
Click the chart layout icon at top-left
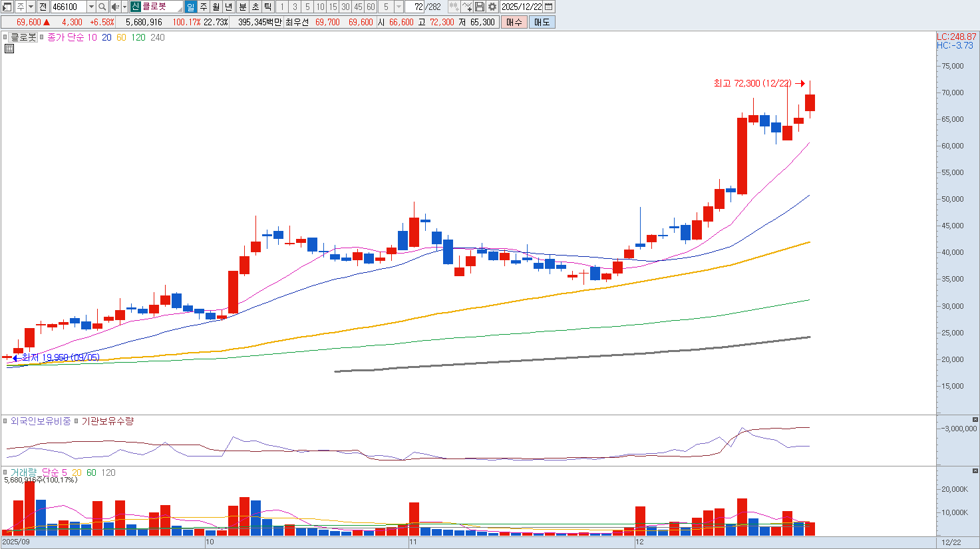[x=7, y=7]
